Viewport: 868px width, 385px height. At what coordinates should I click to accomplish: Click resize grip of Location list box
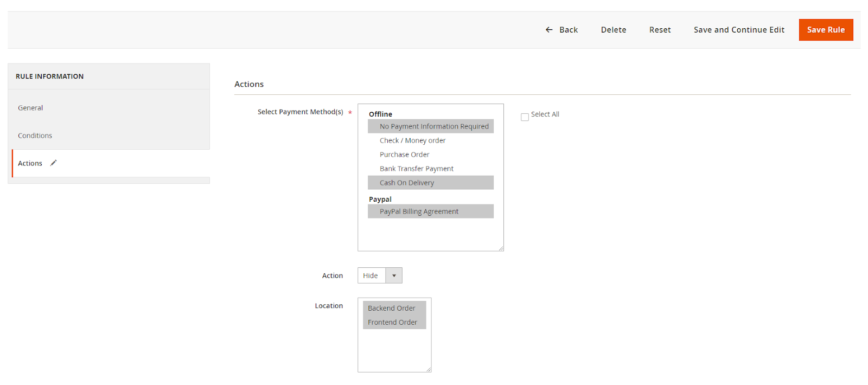pyautogui.click(x=429, y=369)
